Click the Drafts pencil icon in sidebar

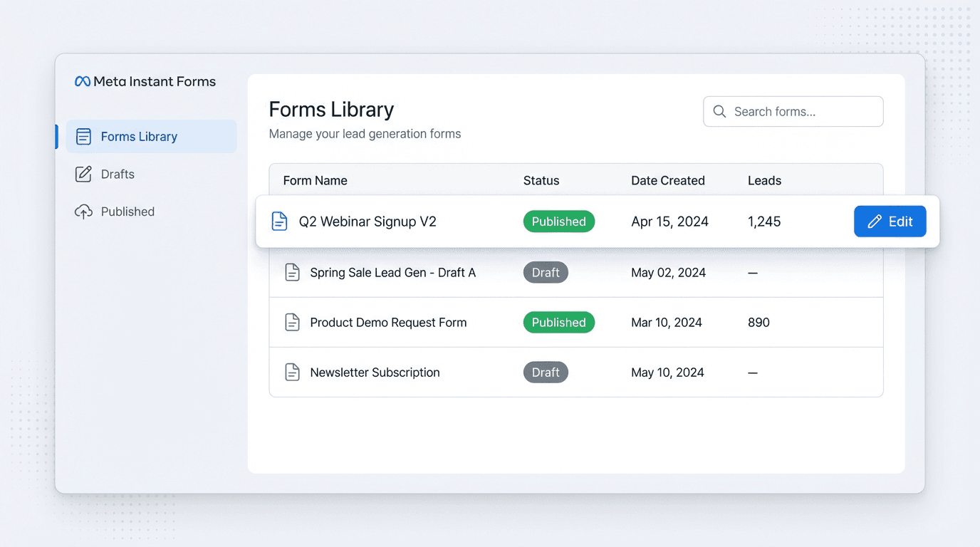(x=85, y=174)
